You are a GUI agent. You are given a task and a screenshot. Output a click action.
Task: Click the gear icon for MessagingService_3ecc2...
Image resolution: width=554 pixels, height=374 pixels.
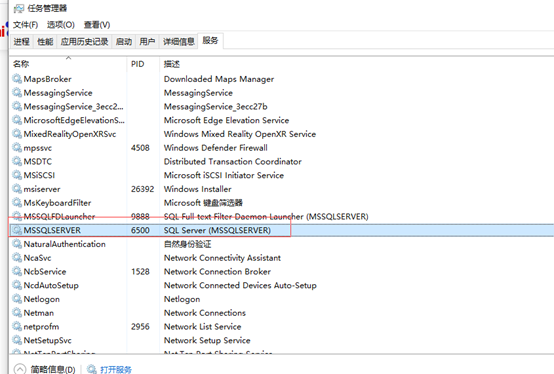pos(17,106)
